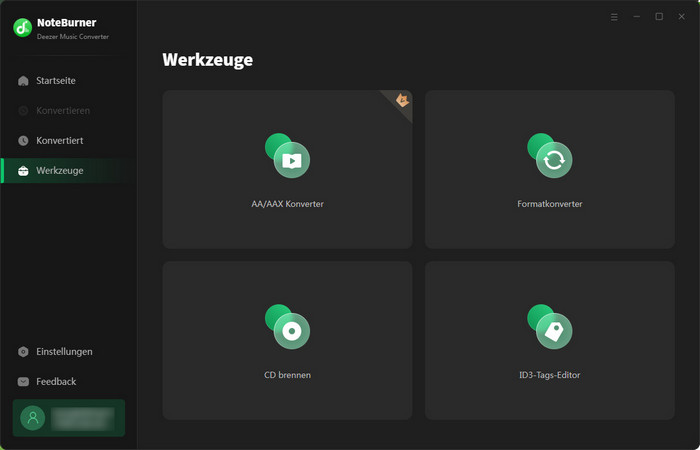Image resolution: width=700 pixels, height=450 pixels.
Task: Open the hamburger menu in title bar
Action: (x=614, y=17)
